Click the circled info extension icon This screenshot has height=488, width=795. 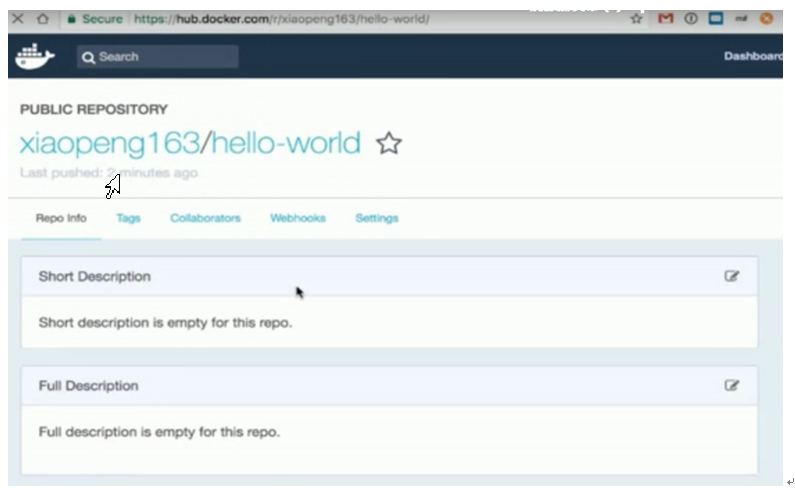[691, 19]
